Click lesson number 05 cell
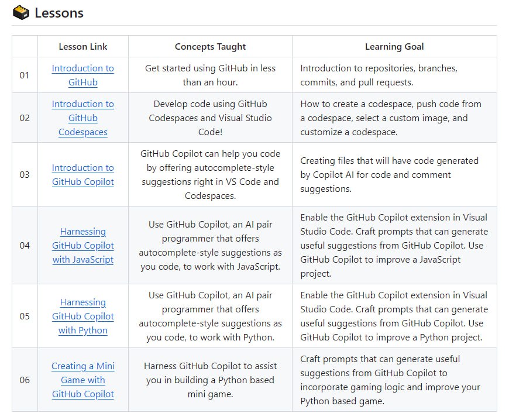 [x=25, y=316]
